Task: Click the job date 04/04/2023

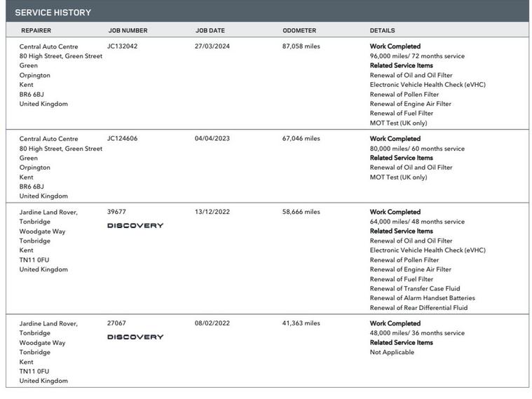Action: coord(212,139)
